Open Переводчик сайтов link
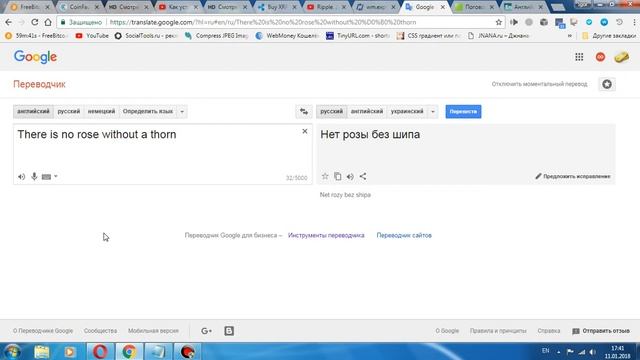Image resolution: width=640 pixels, height=360 pixels. click(x=404, y=236)
